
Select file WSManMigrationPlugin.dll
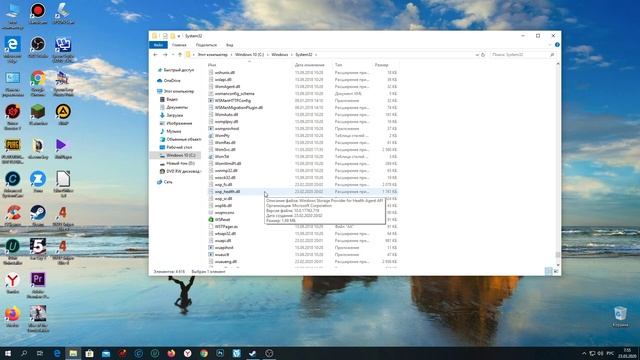pos(238,108)
